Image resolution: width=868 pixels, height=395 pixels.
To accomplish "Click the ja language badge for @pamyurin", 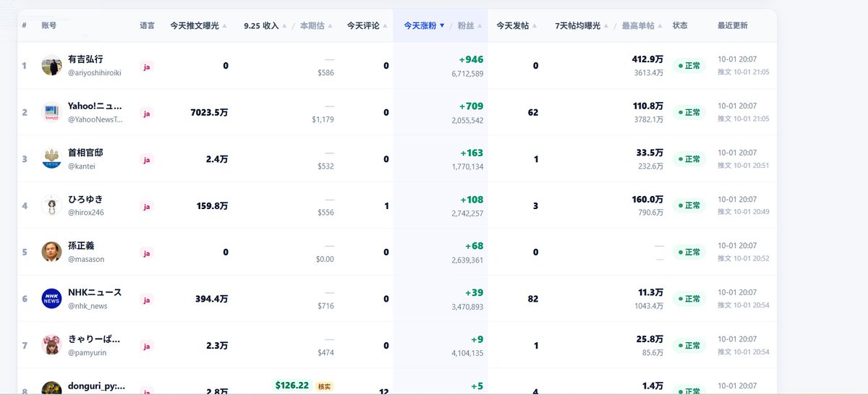I will coord(147,346).
